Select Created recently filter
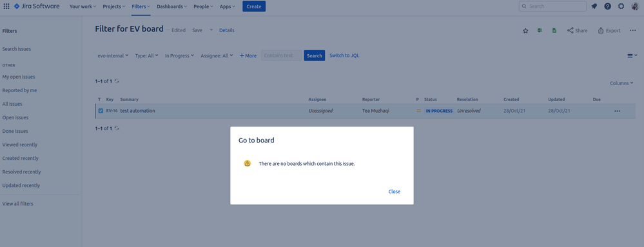The width and height of the screenshot is (644, 247). pos(21,158)
